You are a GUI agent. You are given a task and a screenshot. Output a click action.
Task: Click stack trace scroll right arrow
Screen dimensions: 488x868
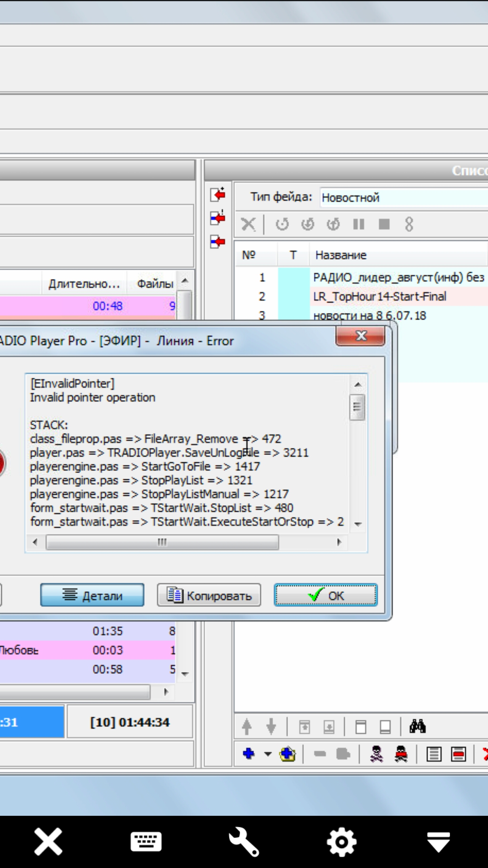(339, 542)
